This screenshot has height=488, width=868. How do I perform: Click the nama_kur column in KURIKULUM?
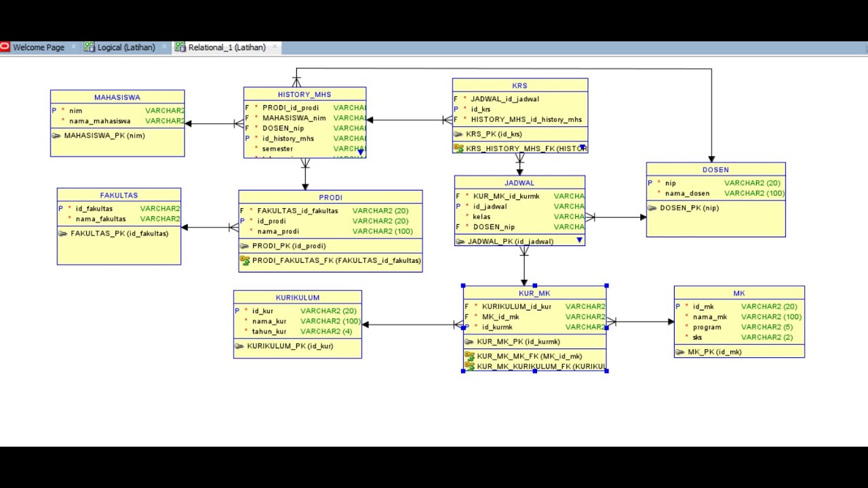(x=269, y=321)
